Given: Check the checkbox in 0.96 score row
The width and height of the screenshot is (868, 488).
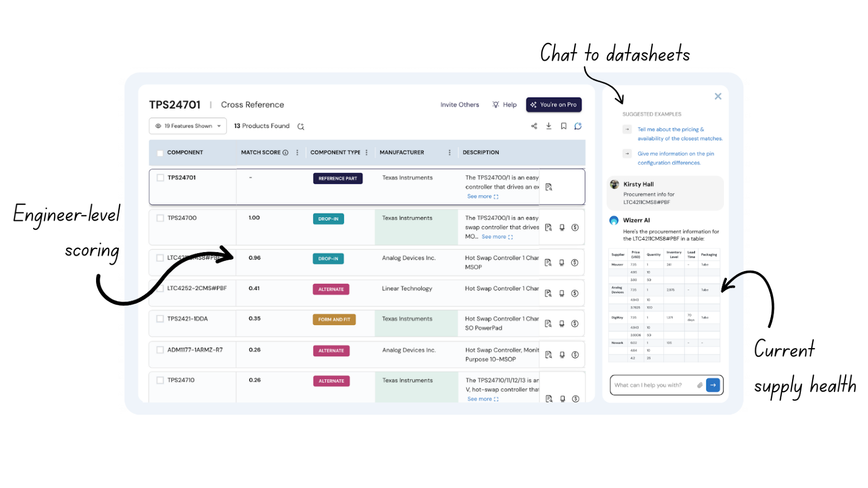Looking at the screenshot, I should pyautogui.click(x=160, y=258).
